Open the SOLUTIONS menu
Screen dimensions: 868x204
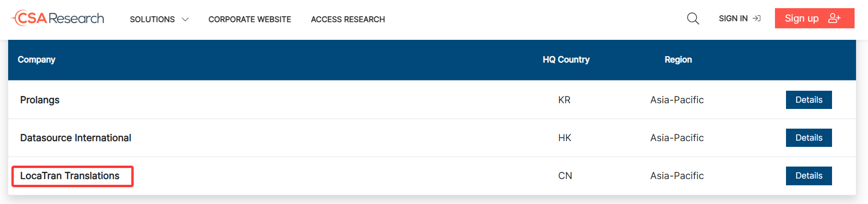(159, 19)
